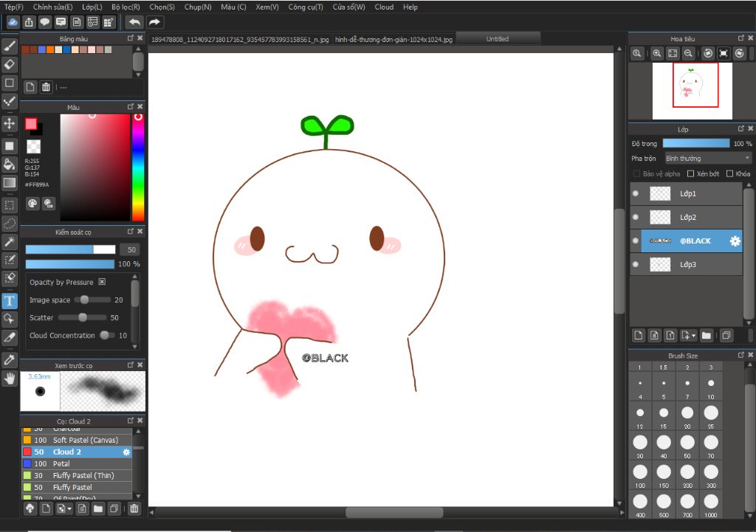Image resolution: width=756 pixels, height=532 pixels.
Task: Open the add-brush dropdown below brush list
Action: point(64,508)
